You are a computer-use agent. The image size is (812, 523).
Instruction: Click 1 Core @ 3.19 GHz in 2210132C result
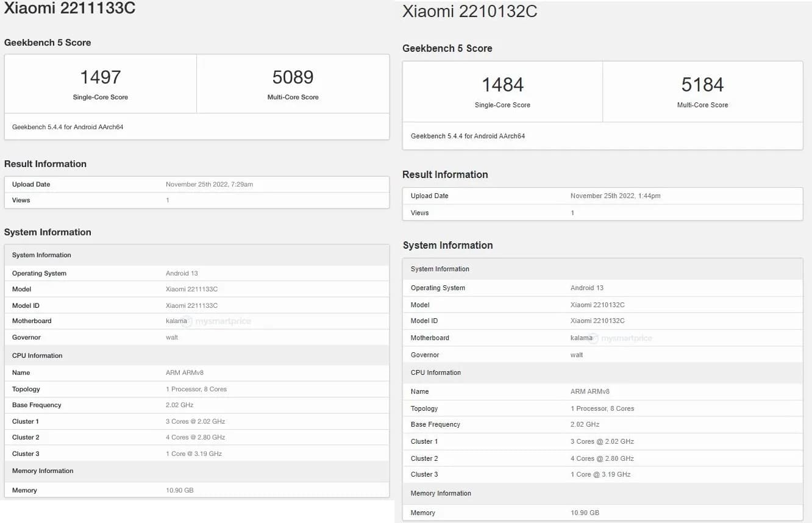[x=600, y=474]
